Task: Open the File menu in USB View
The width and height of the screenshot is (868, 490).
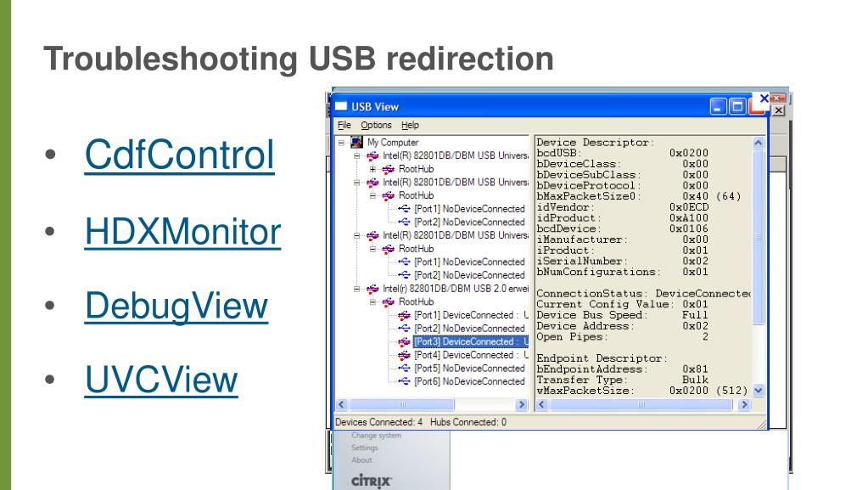Action: click(x=344, y=126)
